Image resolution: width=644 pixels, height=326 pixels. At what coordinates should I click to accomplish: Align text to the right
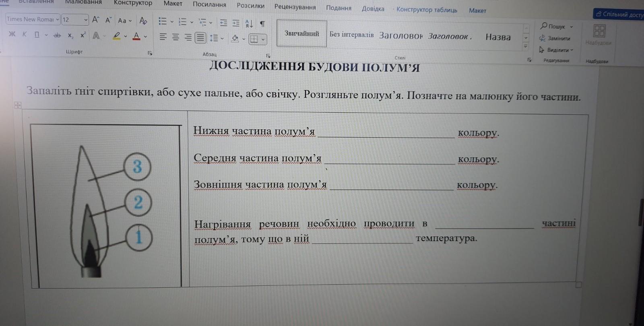point(188,37)
